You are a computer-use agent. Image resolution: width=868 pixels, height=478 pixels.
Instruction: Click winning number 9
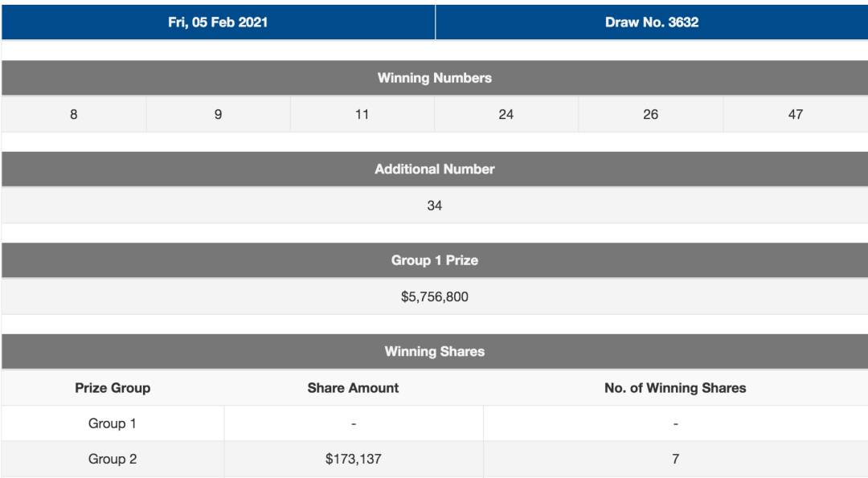point(218,114)
